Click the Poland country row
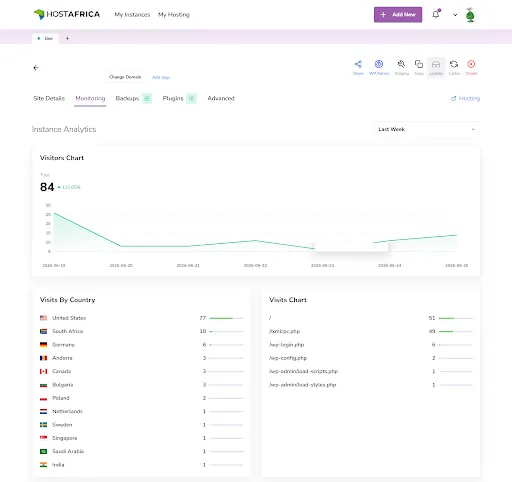Viewport: 512px width, 482px height. [x=142, y=398]
